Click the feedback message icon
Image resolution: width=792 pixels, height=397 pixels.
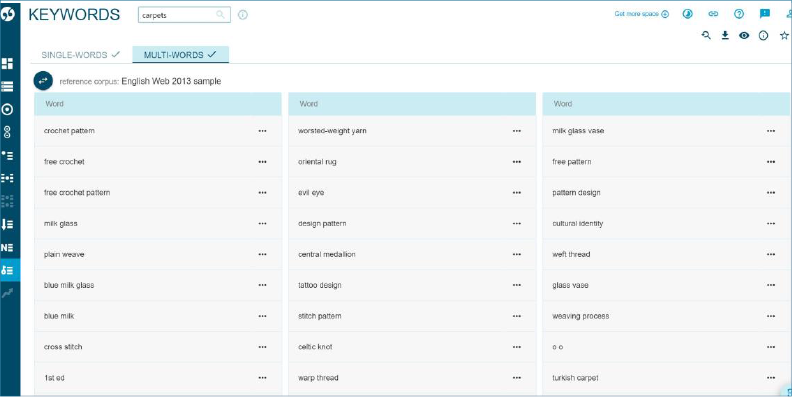[x=765, y=14]
